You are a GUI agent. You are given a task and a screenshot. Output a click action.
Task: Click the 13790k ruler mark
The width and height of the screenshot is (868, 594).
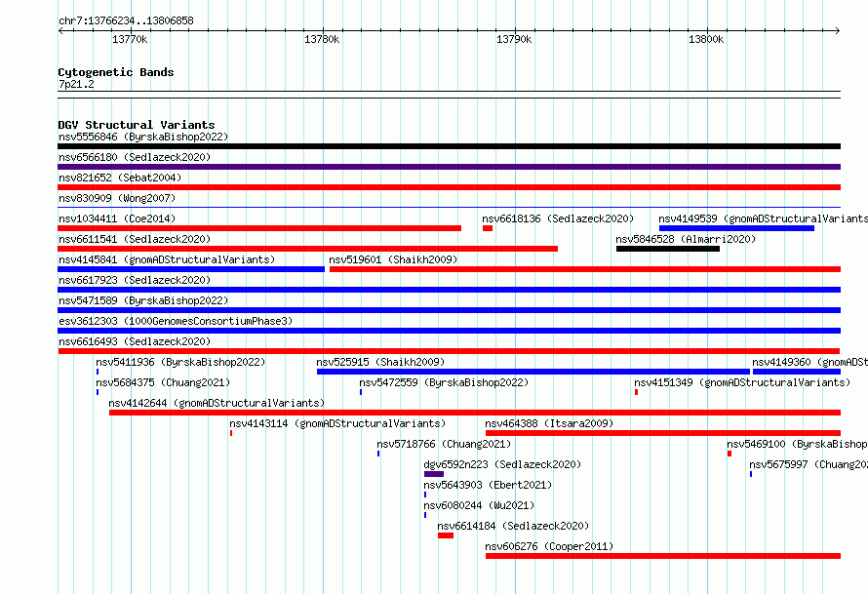coord(514,39)
